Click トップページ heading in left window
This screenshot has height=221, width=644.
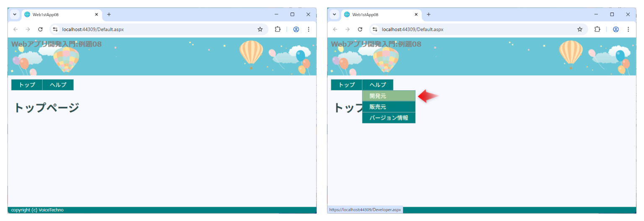pos(47,108)
